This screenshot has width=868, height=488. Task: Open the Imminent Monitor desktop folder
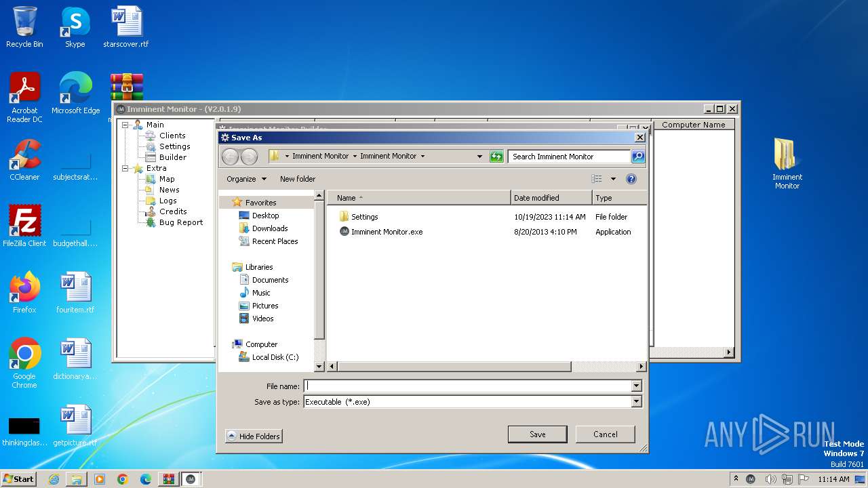(x=787, y=164)
